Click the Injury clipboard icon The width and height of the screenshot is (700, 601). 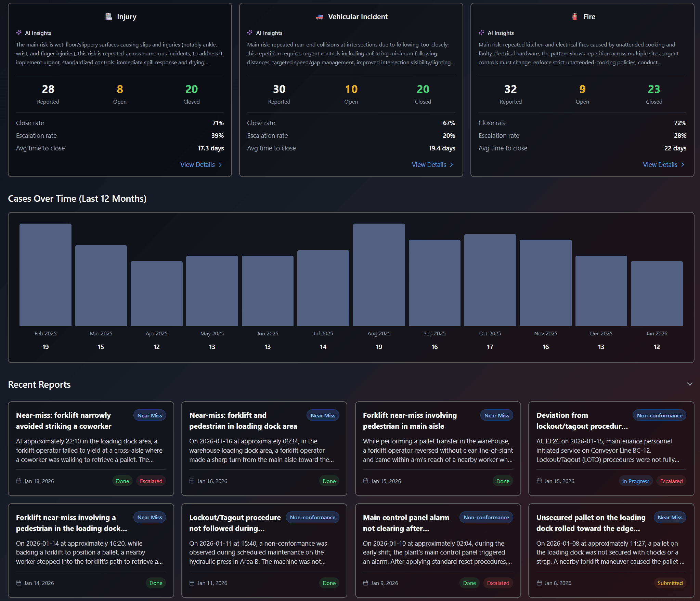108,16
